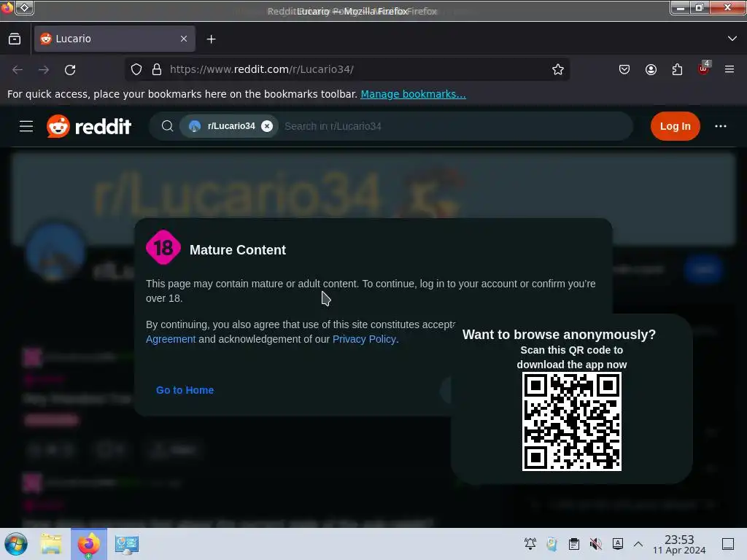Open the window menu icon in titlebar
This screenshot has height=560, width=747.
pyautogui.click(x=25, y=7)
